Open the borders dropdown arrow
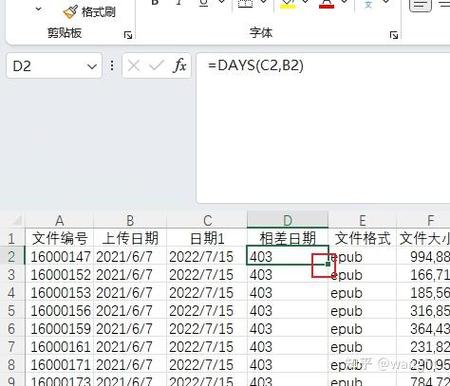 click(x=263, y=2)
